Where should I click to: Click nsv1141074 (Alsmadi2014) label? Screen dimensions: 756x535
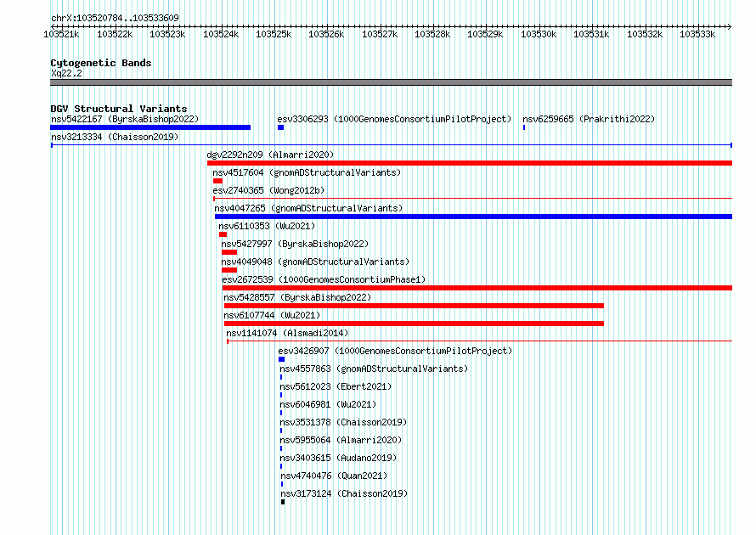[x=287, y=333]
